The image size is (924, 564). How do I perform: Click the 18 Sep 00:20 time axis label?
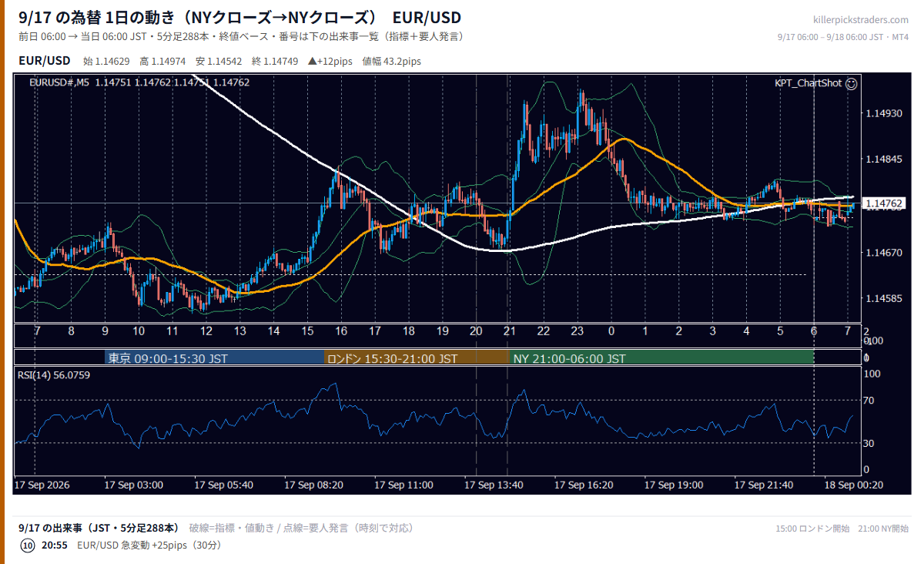click(855, 485)
